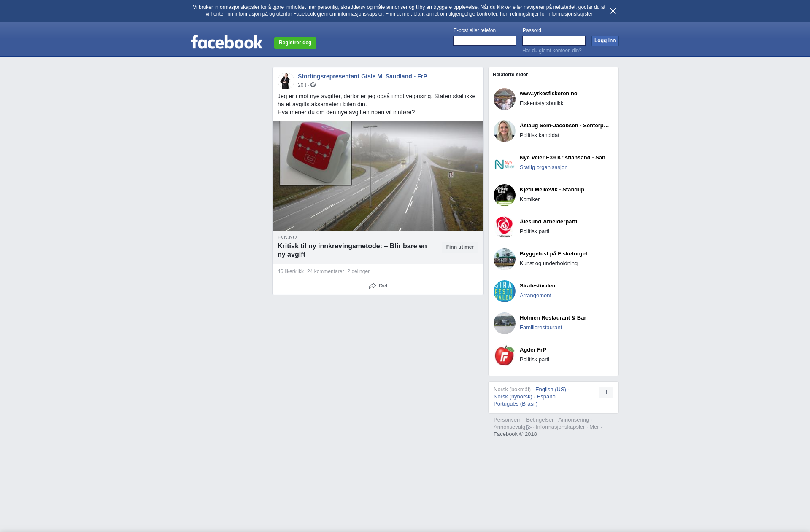Click the Logg inn button
Screen dimensions: 810x532
605,41
